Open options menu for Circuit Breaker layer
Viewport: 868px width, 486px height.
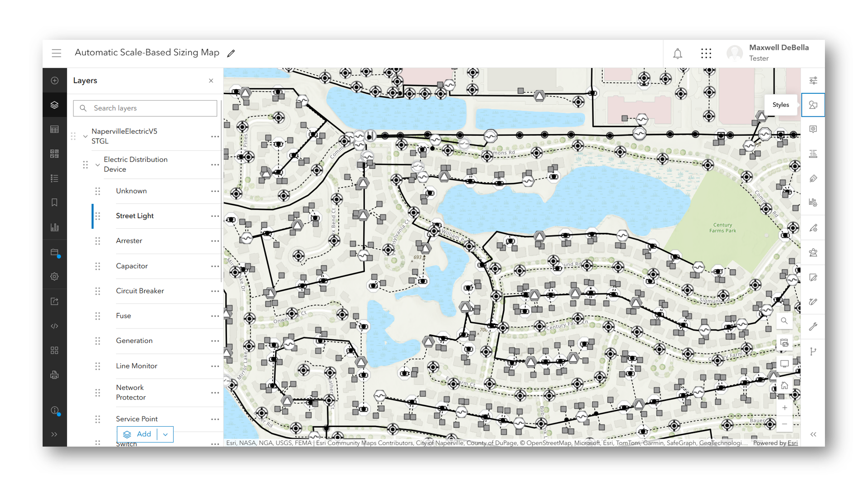[215, 291]
